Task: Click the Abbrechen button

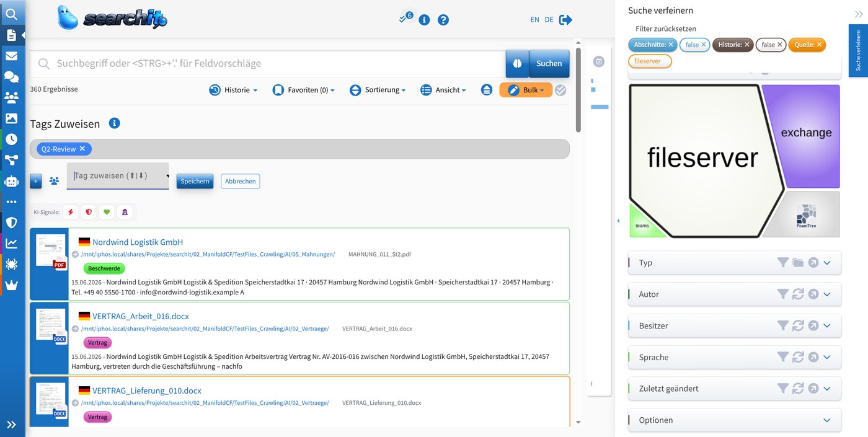Action: click(x=241, y=181)
